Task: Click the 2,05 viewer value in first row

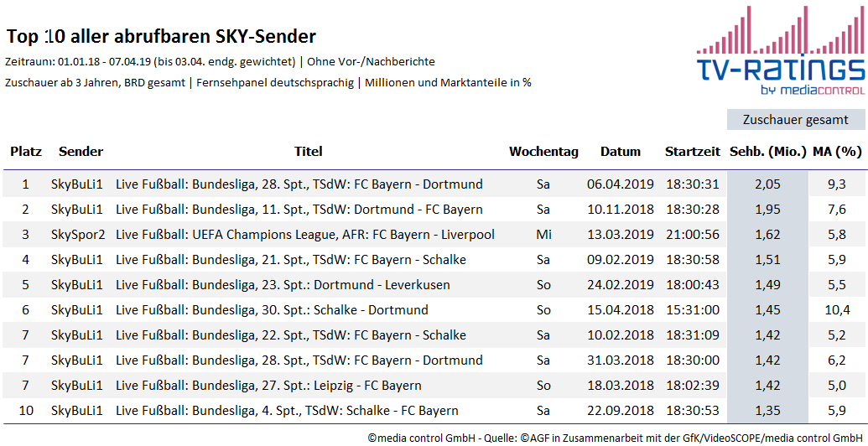Action: tap(768, 184)
